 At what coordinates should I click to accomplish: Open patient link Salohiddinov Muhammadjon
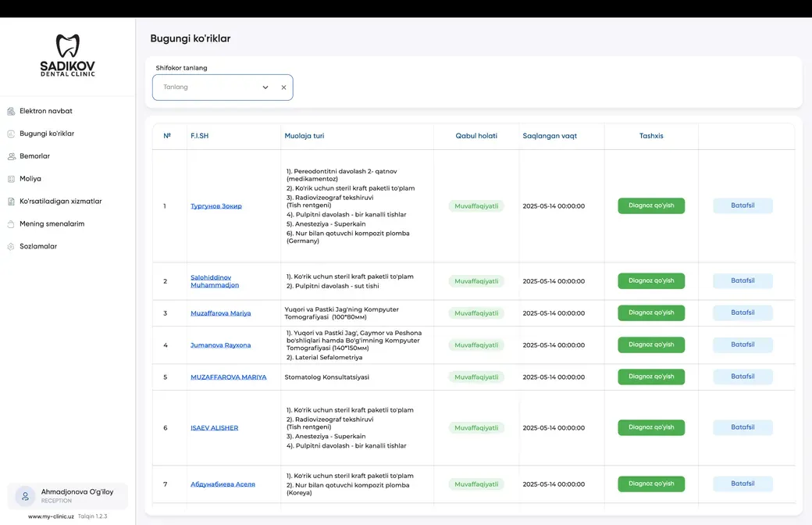point(215,281)
